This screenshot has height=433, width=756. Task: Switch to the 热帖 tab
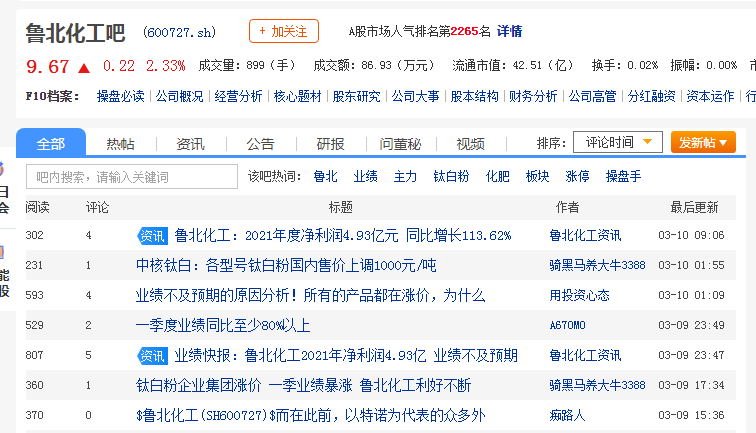pyautogui.click(x=120, y=144)
